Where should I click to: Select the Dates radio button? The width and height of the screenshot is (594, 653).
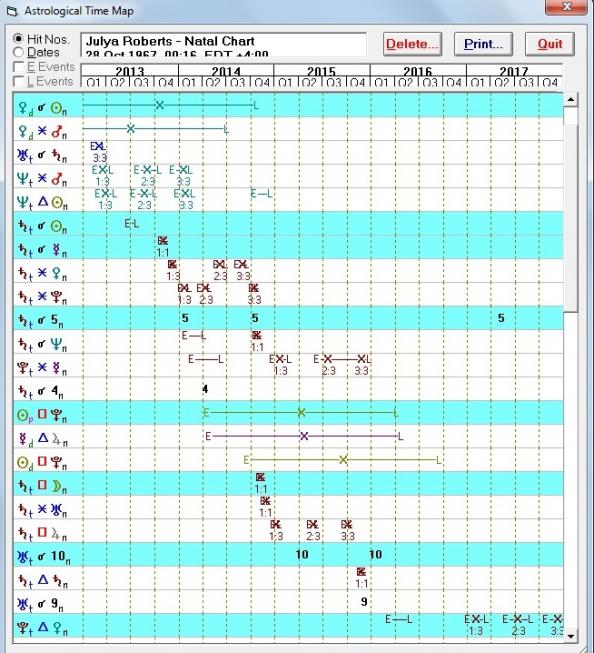click(18, 52)
